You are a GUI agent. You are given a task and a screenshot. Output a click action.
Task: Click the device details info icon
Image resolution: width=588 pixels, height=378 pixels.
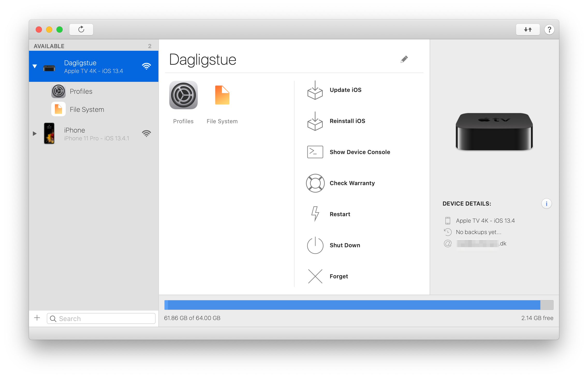coord(546,204)
